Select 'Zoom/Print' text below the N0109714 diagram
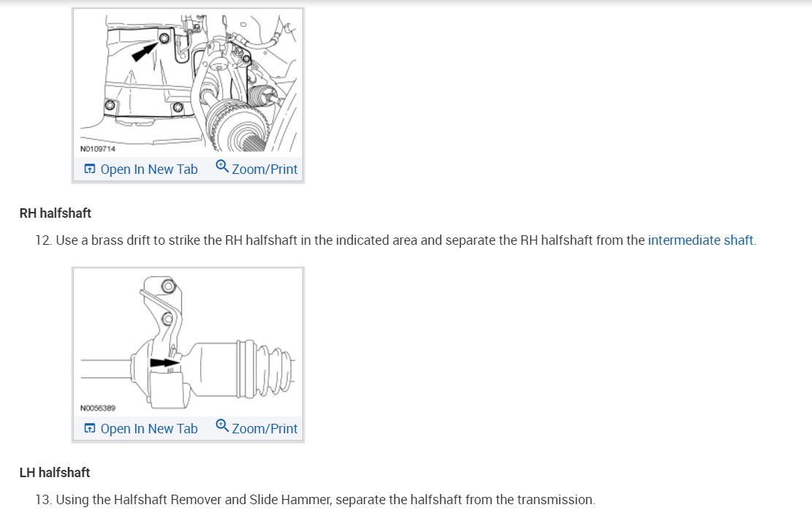 (x=264, y=170)
